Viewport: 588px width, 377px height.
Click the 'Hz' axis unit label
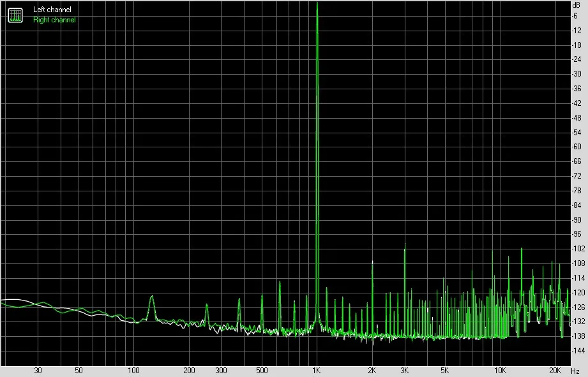pos(575,371)
